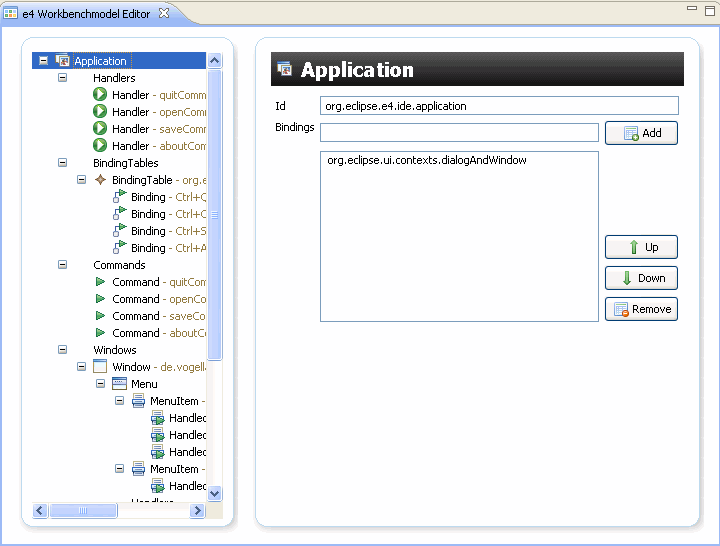Image resolution: width=720 pixels, height=546 pixels.
Task: Select the Ctrl+S Binding icon
Action: coord(119,231)
